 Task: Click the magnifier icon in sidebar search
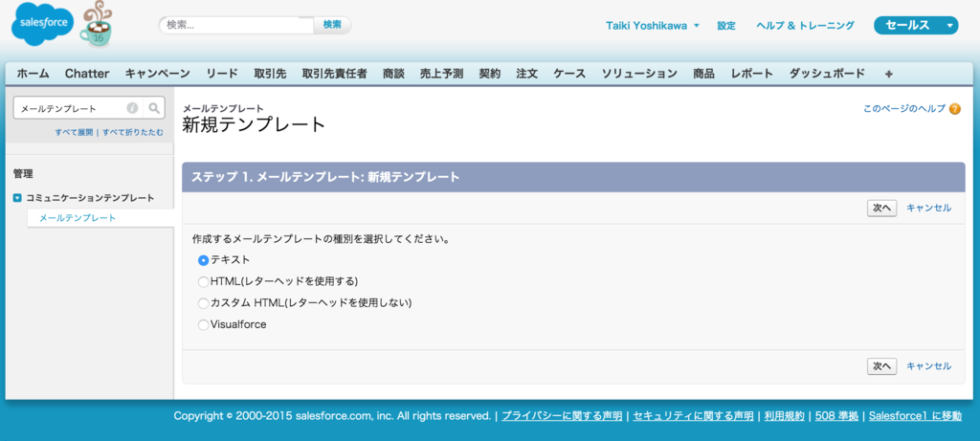pos(154,108)
